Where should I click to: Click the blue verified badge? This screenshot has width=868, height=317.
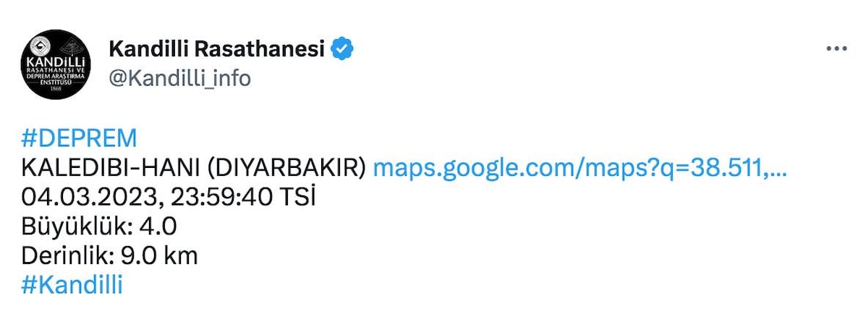(342, 48)
